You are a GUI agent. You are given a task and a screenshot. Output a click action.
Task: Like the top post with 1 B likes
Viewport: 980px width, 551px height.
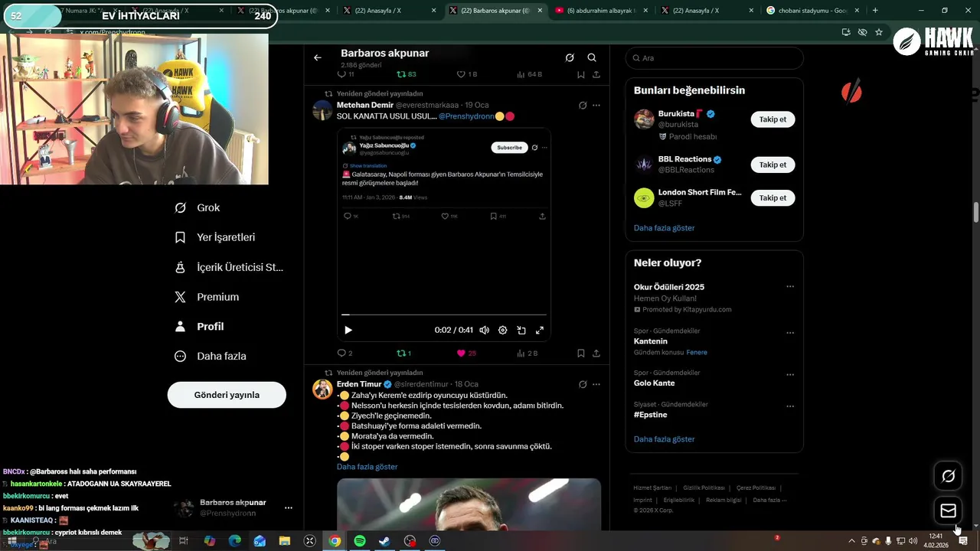(467, 74)
